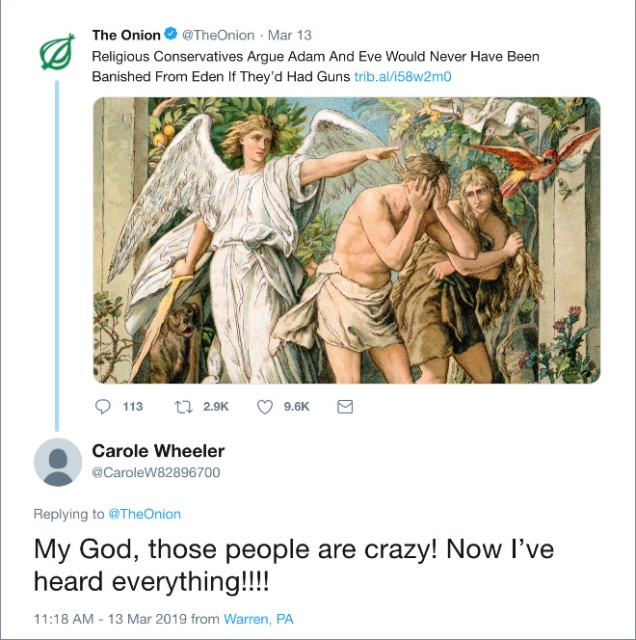Image resolution: width=636 pixels, height=640 pixels.
Task: Click the 2.9K retweets count
Action: pyautogui.click(x=216, y=407)
